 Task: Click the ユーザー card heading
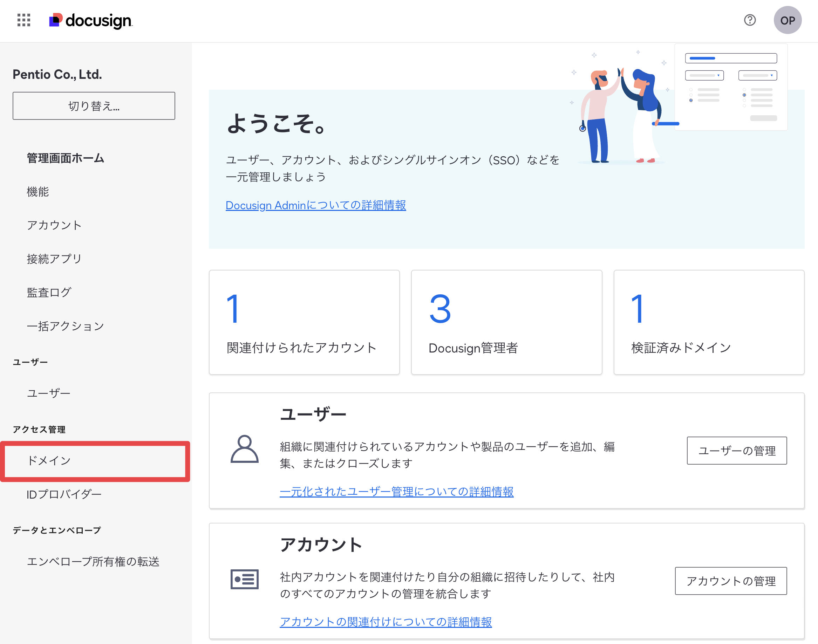[x=313, y=415]
